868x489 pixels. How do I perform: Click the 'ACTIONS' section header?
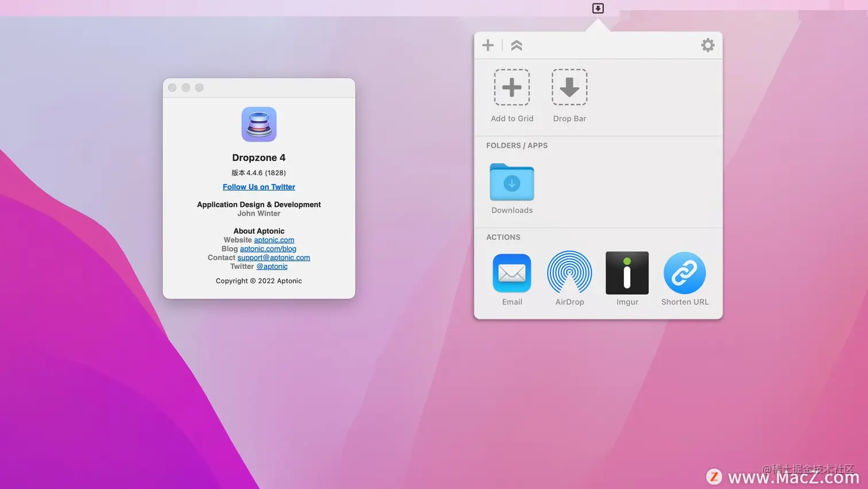tap(503, 237)
